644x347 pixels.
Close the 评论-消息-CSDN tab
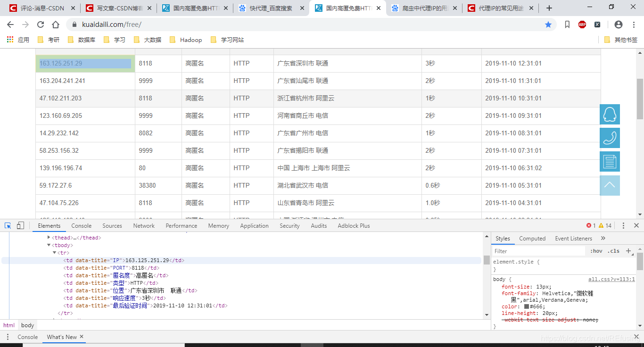72,8
